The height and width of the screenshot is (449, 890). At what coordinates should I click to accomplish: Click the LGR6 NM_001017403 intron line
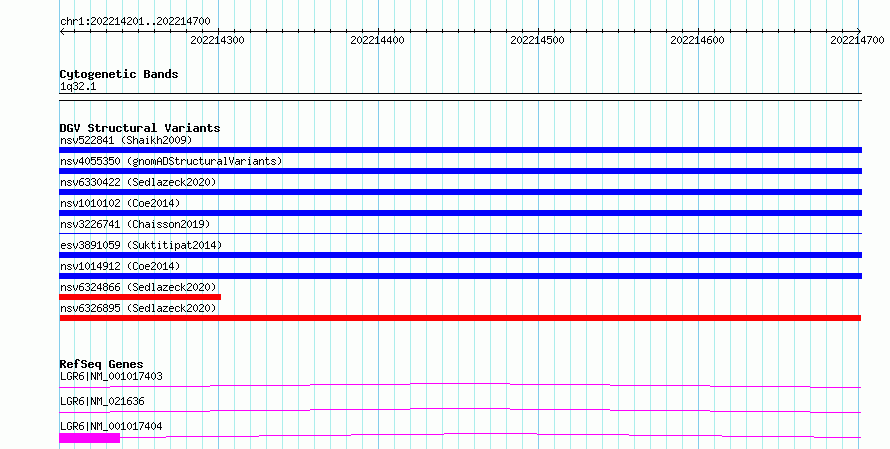click(x=460, y=385)
